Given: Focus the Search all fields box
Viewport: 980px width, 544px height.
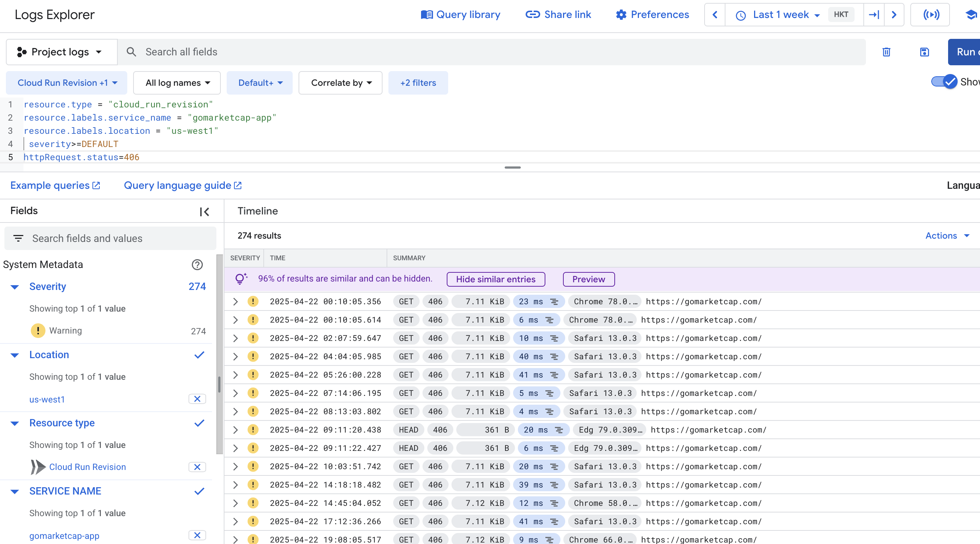Looking at the screenshot, I should coord(491,52).
